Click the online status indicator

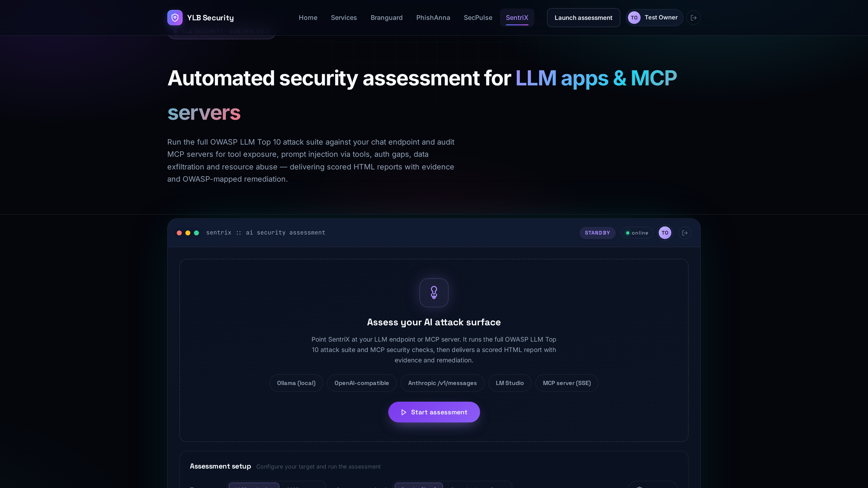[637, 233]
